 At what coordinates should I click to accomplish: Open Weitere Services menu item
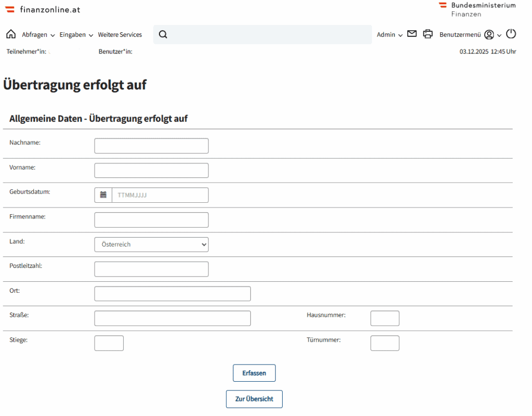tap(120, 35)
